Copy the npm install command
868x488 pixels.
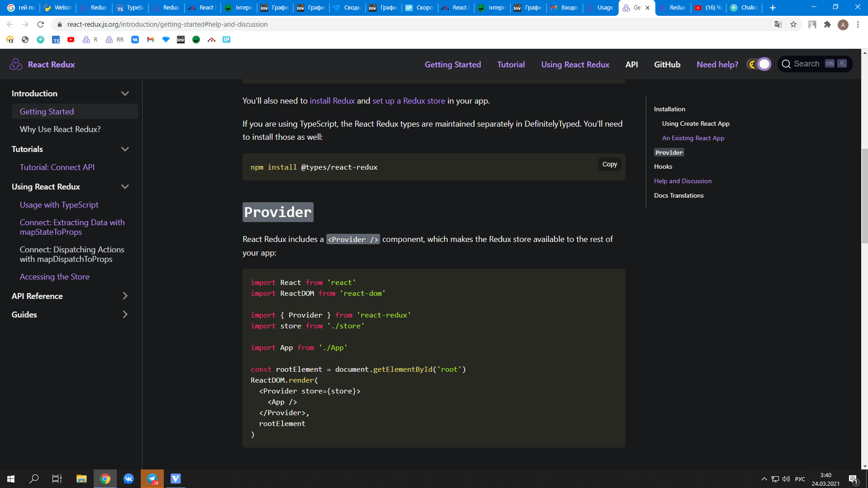[610, 164]
